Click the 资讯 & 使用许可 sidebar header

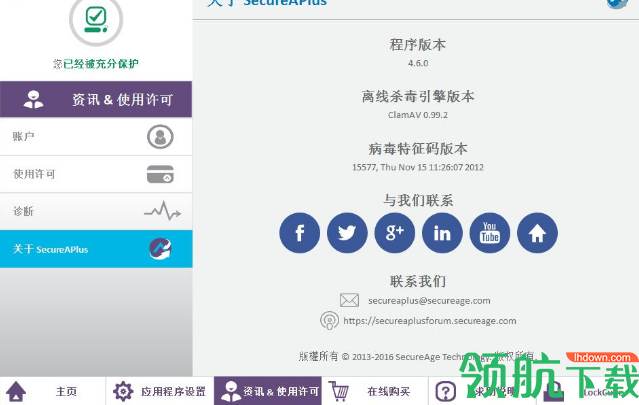96,99
